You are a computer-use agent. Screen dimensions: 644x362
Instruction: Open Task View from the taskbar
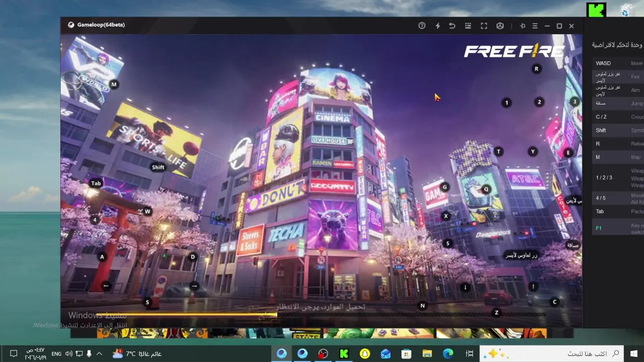(x=469, y=354)
